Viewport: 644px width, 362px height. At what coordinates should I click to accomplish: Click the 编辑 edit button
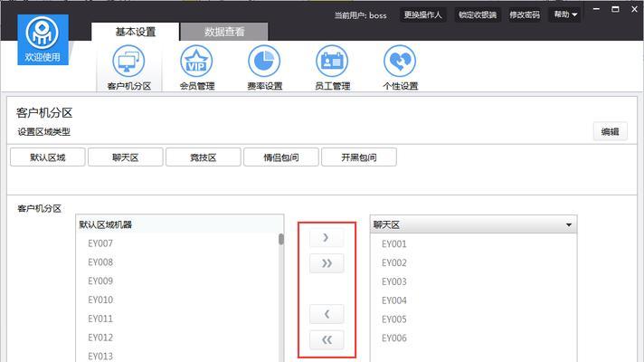tap(610, 131)
